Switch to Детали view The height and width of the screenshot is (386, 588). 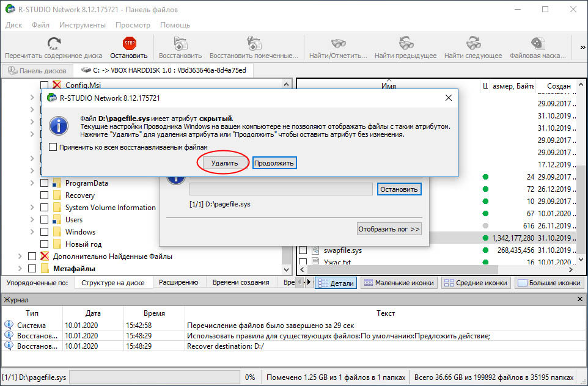tap(336, 283)
